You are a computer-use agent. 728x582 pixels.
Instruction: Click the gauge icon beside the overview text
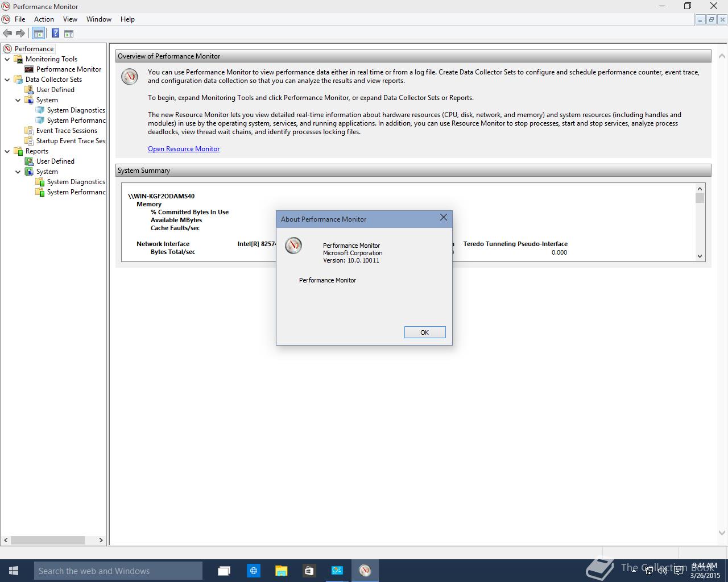[x=130, y=77]
